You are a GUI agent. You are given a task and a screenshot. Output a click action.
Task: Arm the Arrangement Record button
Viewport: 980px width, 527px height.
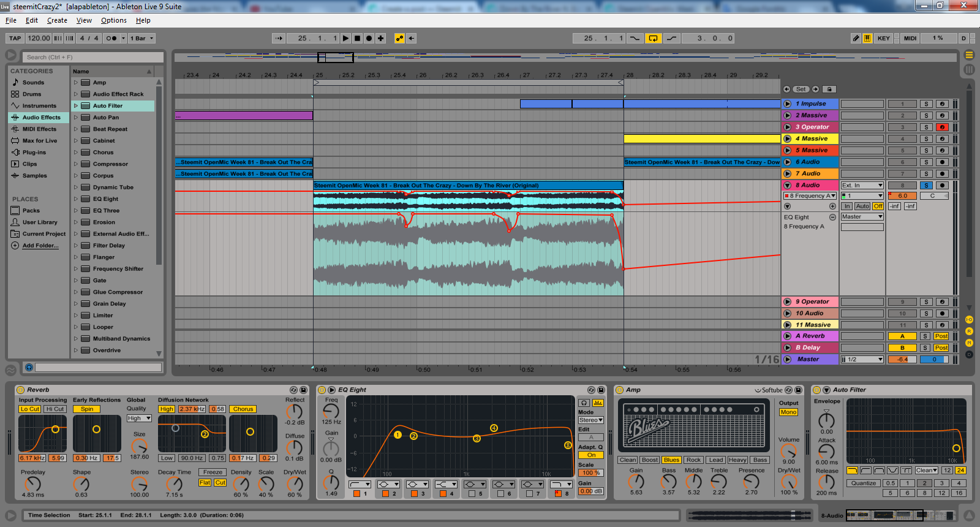369,38
